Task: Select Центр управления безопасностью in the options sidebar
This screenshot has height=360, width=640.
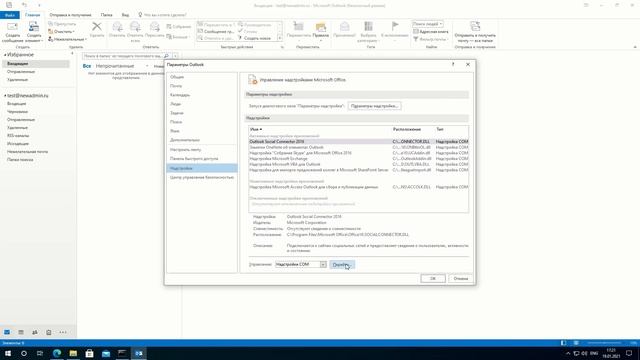Action: coord(202,177)
